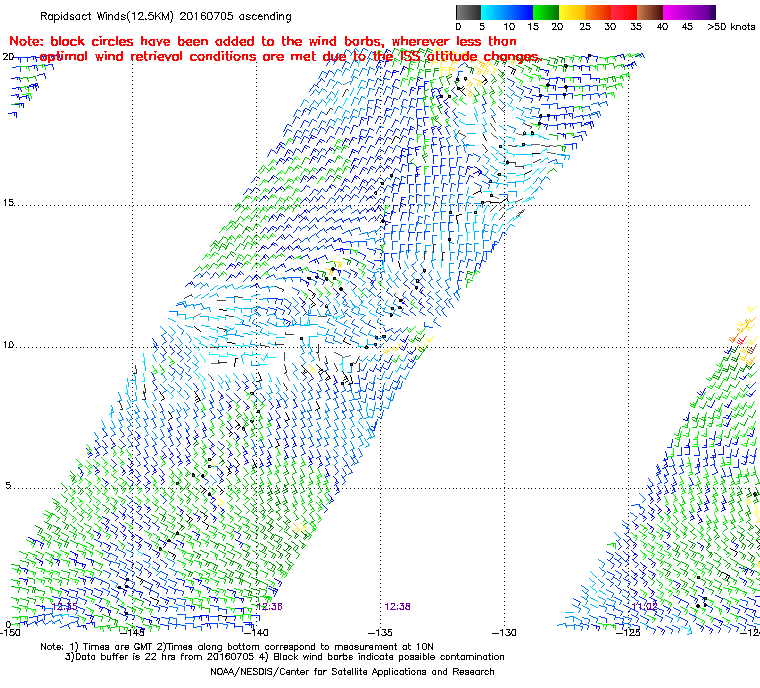Click the longitude -135 axis label
Viewport: 760px width, 688px height.
pos(380,633)
